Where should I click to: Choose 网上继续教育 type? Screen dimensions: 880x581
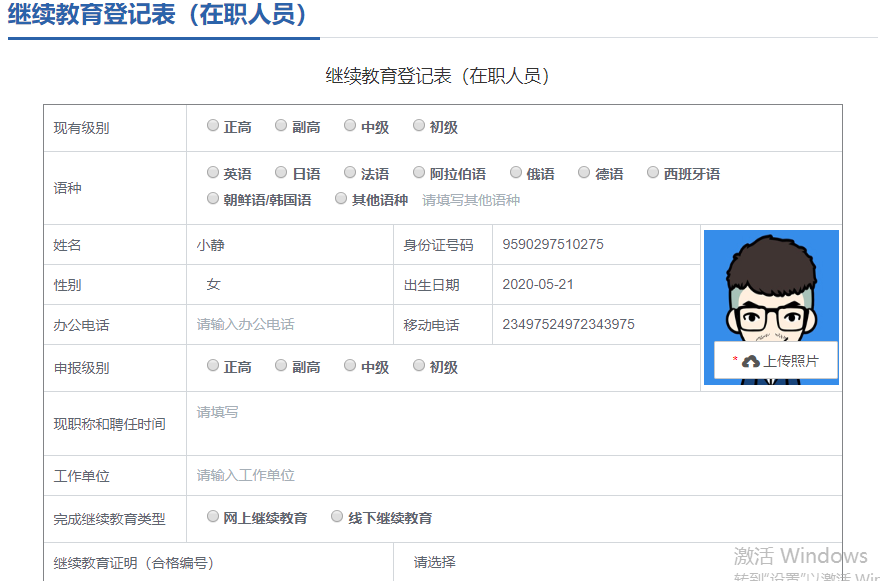pyautogui.click(x=213, y=517)
